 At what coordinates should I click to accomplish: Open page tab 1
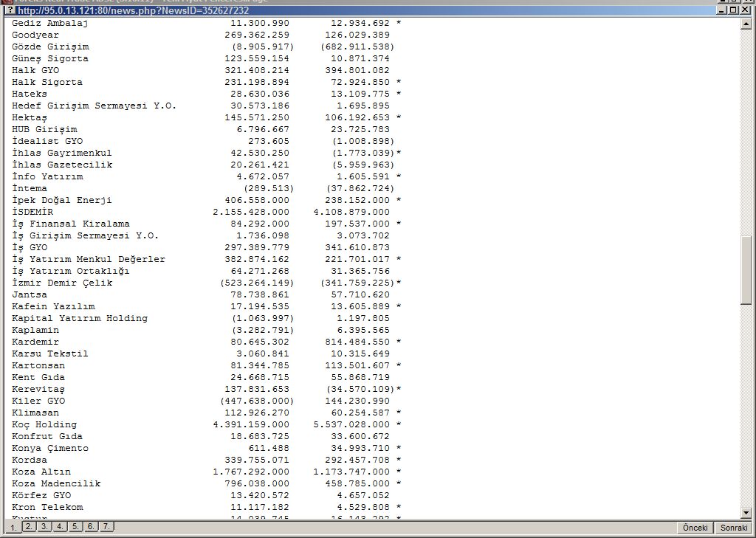14,528
